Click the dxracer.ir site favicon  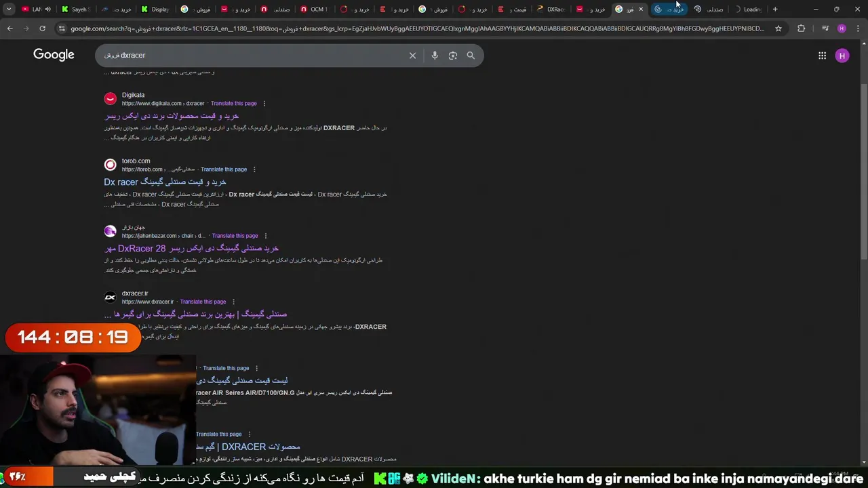[110, 297]
